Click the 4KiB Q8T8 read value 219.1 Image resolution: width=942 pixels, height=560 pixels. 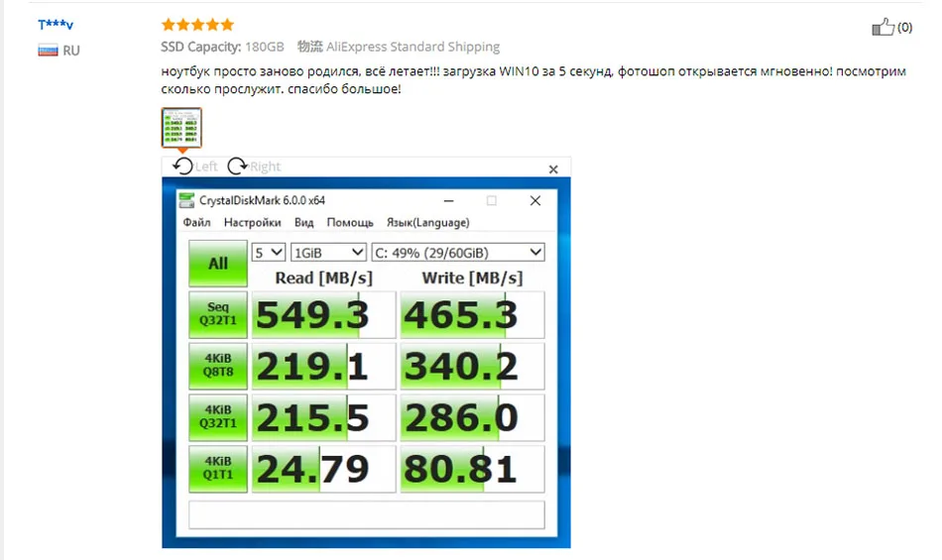[324, 366]
